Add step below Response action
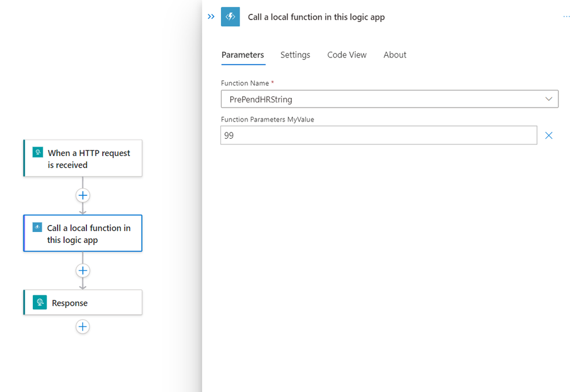The image size is (575, 392). [x=83, y=327]
